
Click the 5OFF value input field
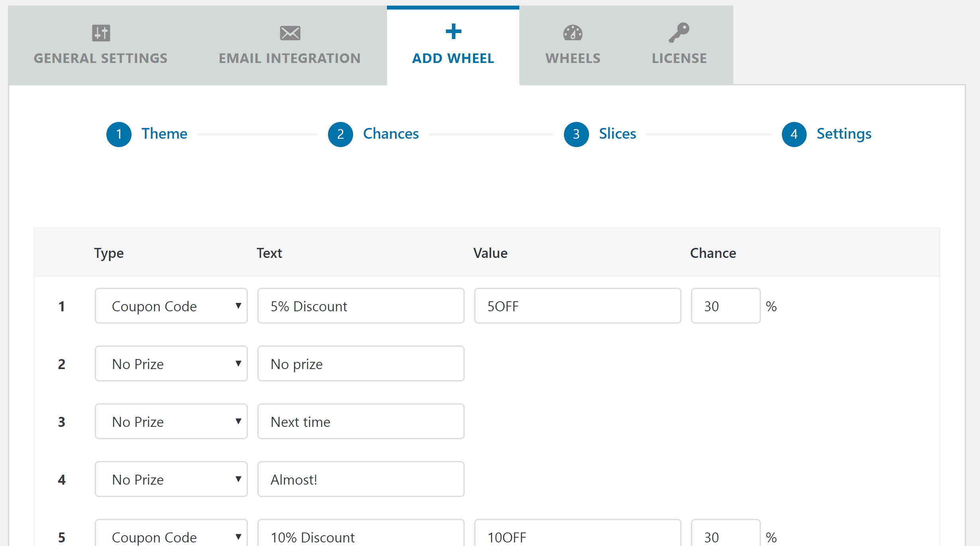577,306
